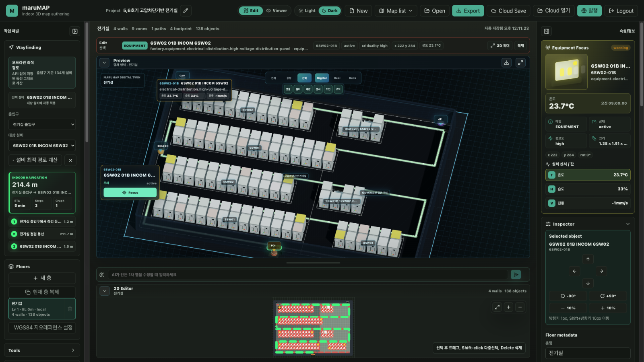Screen dimensions: 644x362
Task: Click the Export button
Action: [468, 11]
